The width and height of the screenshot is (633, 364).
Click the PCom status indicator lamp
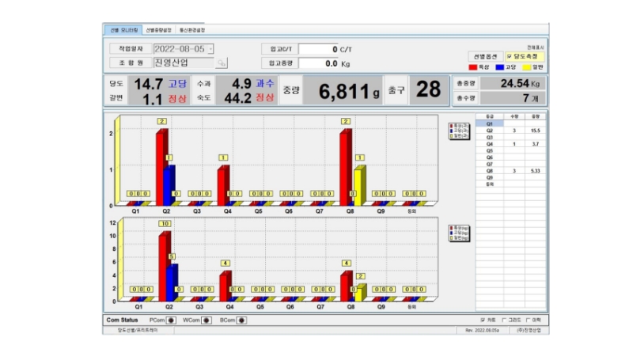171,320
